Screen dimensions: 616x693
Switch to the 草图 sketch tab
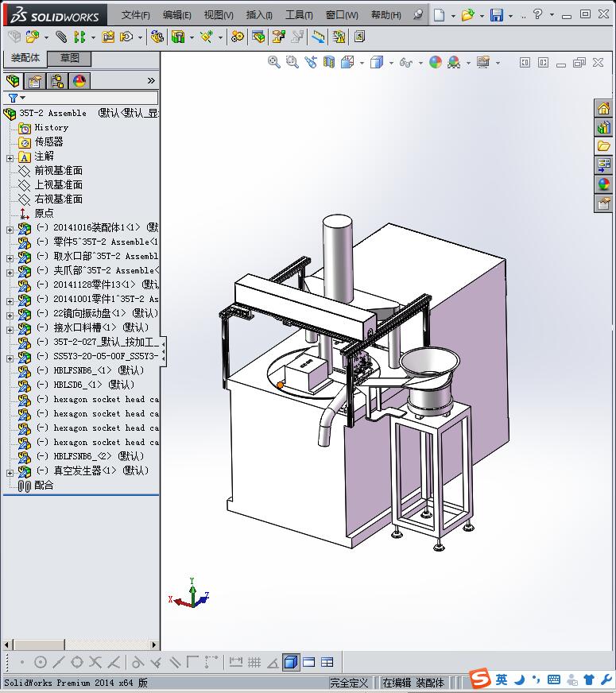[69, 58]
